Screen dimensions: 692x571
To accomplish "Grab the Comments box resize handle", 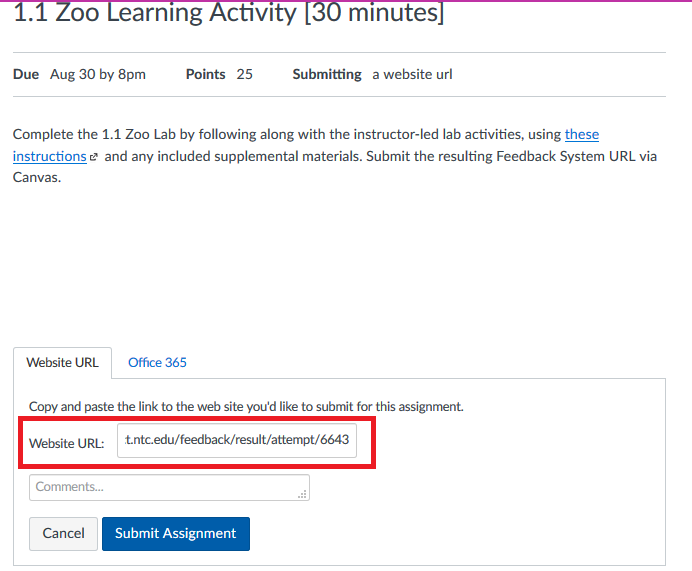I will click(302, 494).
